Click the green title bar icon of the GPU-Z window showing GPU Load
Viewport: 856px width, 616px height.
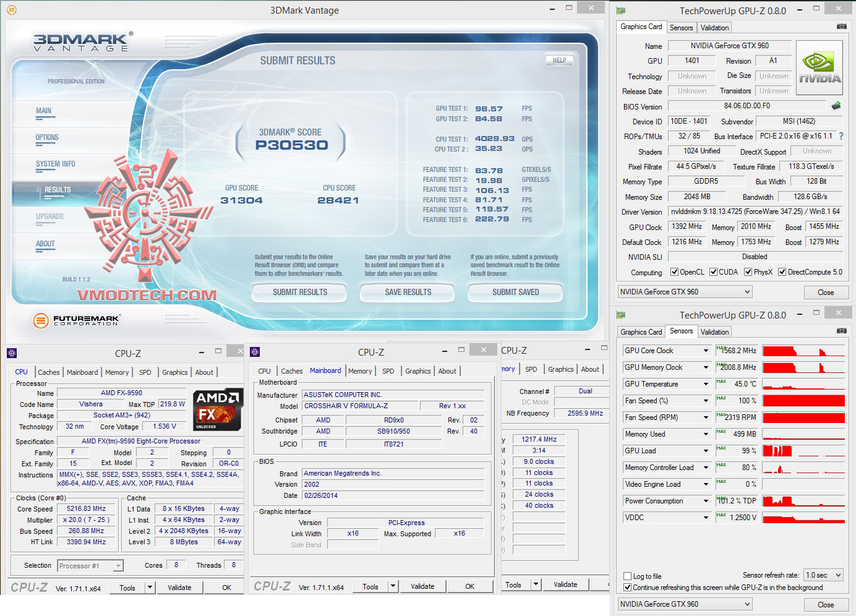621,315
